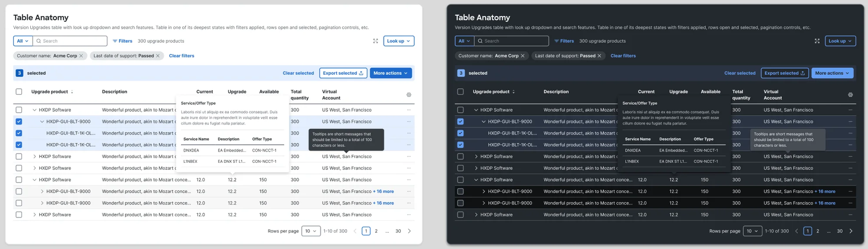
Task: Focus the Search field in dark panel
Action: tap(512, 41)
